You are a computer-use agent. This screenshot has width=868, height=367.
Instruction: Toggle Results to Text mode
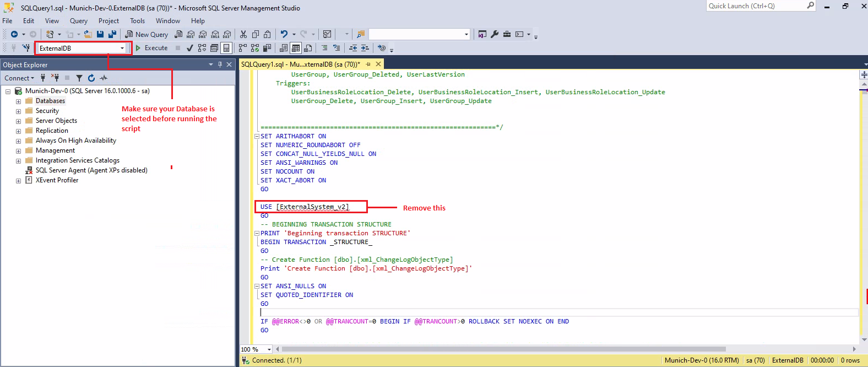click(284, 48)
